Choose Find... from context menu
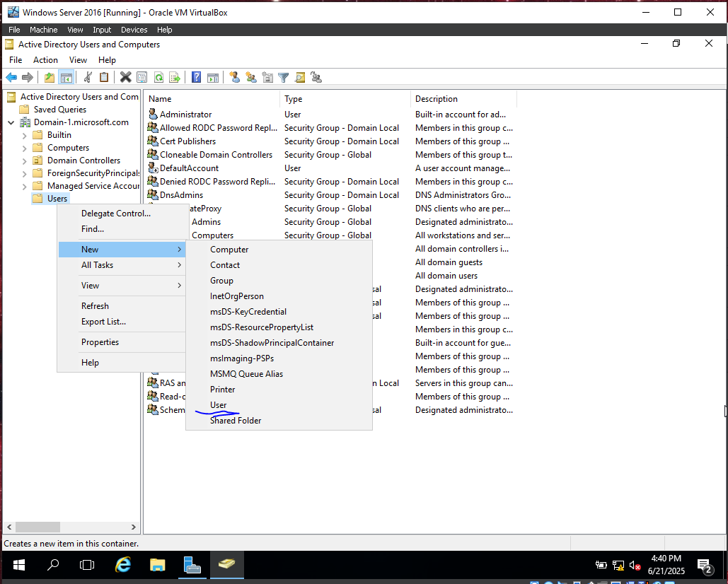Image resolution: width=728 pixels, height=584 pixels. tap(122, 228)
